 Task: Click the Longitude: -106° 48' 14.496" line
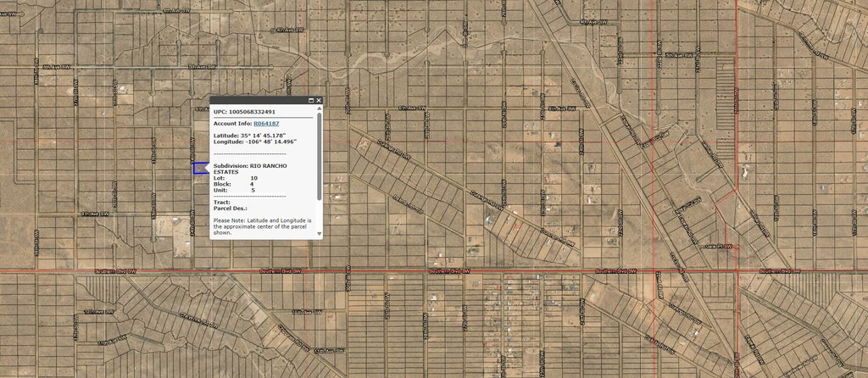click(x=255, y=142)
